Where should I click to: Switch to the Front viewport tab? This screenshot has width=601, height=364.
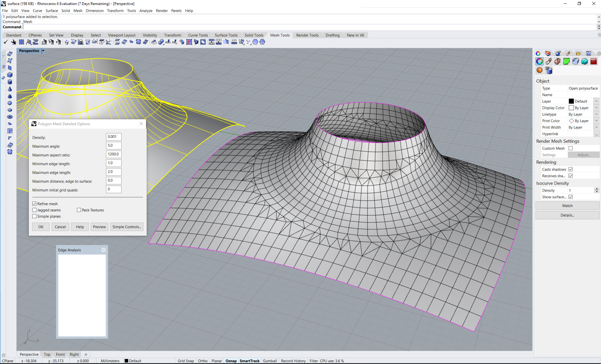[x=60, y=354]
